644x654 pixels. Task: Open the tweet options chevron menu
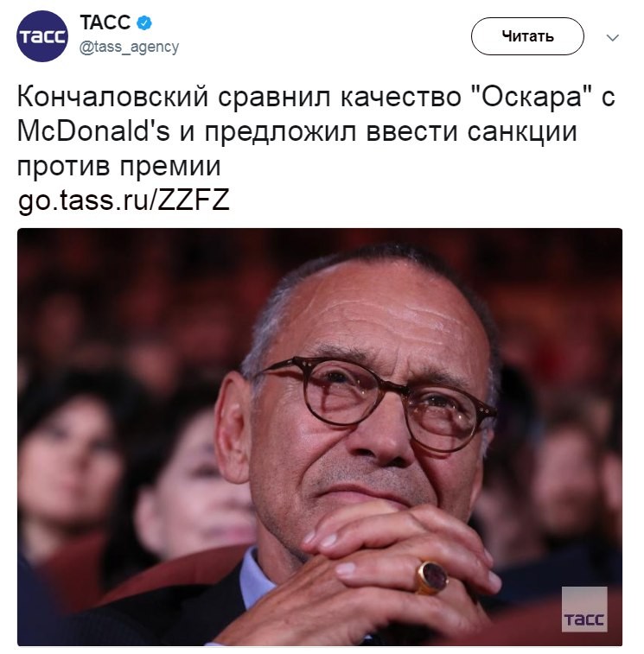(612, 37)
